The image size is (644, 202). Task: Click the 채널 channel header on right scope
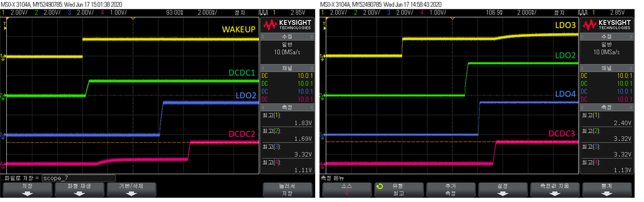pos(606,68)
